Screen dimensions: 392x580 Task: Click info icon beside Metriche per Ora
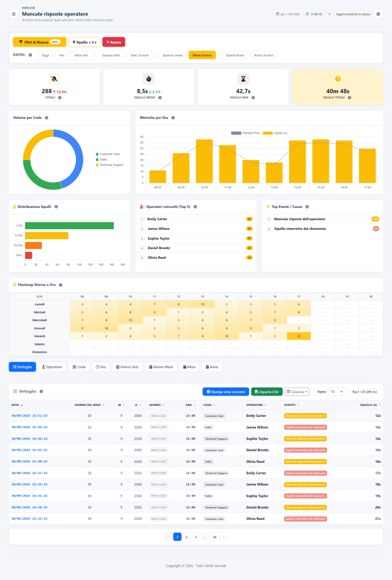click(173, 118)
